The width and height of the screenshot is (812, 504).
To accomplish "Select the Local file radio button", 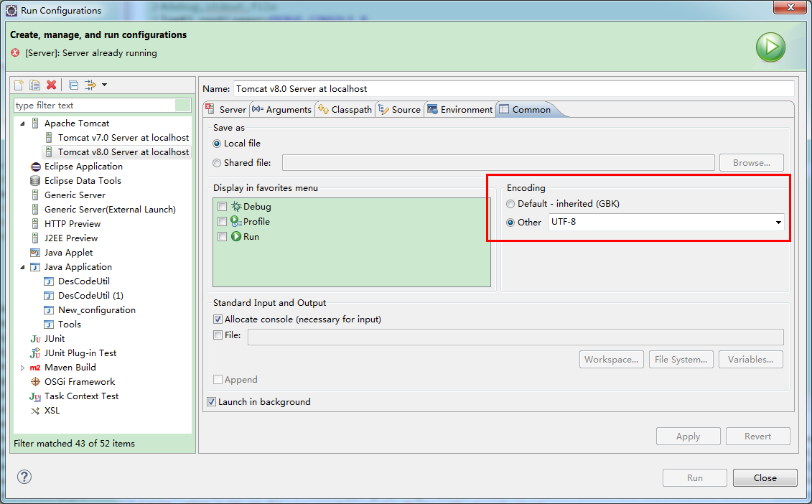I will click(217, 144).
